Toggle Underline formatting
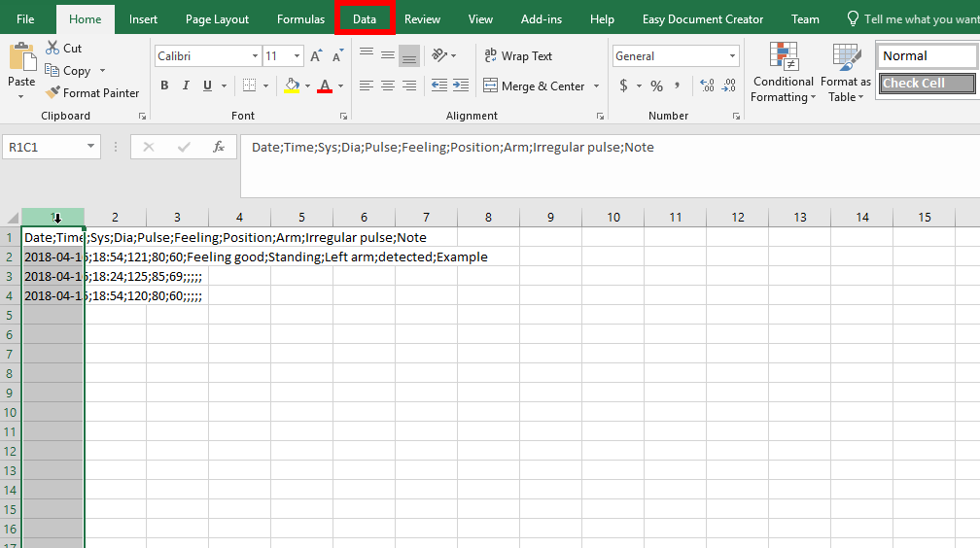Screen dimensions: 980x548 [x=207, y=86]
